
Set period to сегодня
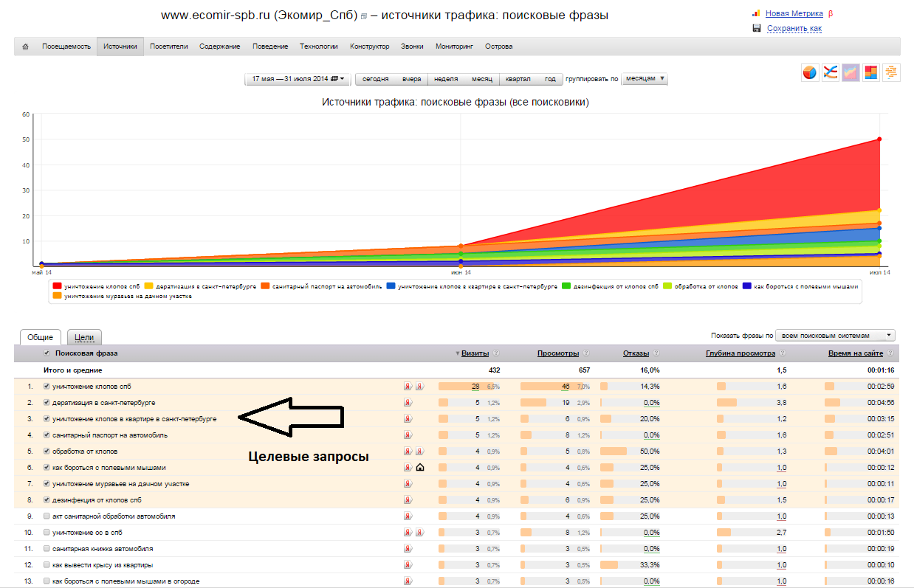click(375, 79)
